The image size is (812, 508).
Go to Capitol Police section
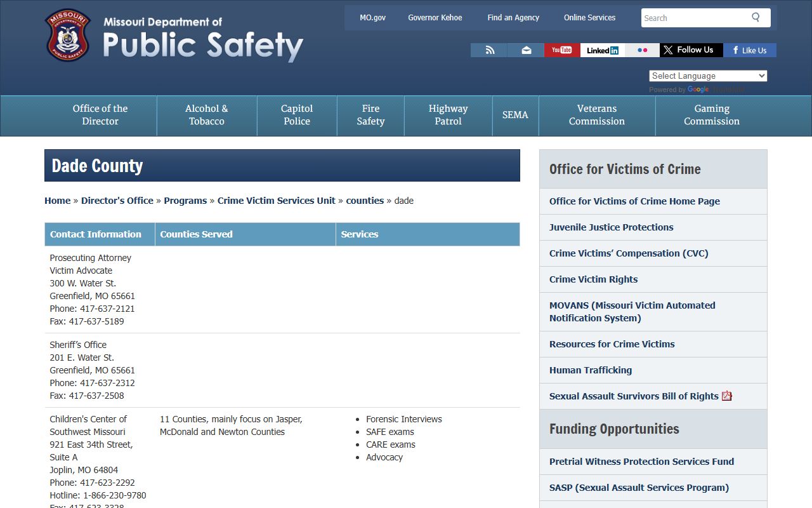pos(297,115)
